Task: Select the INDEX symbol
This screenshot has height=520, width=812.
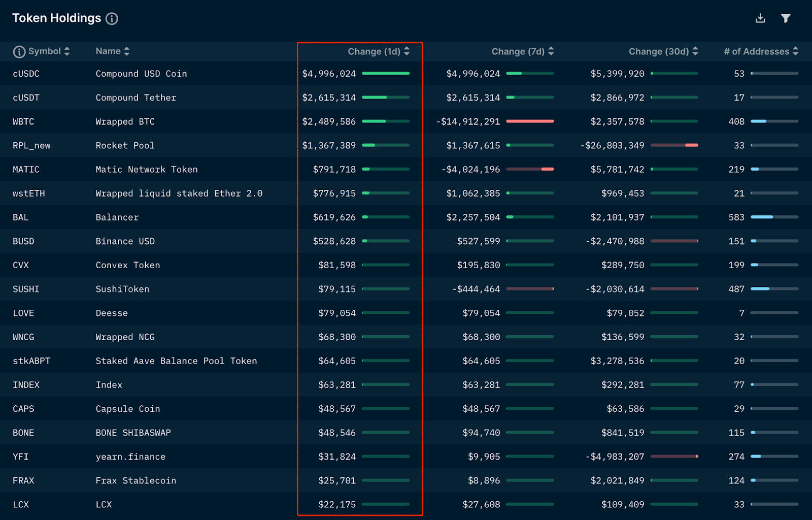Action: coord(26,385)
